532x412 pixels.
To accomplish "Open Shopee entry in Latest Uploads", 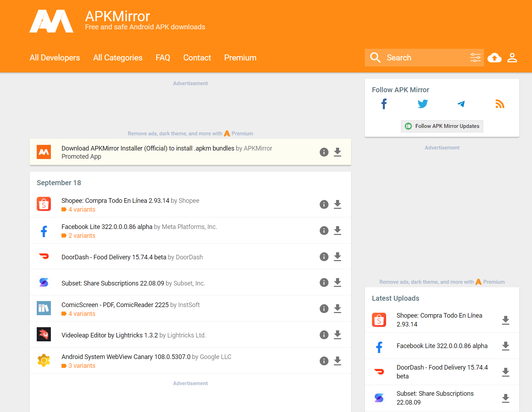I will pyautogui.click(x=439, y=320).
